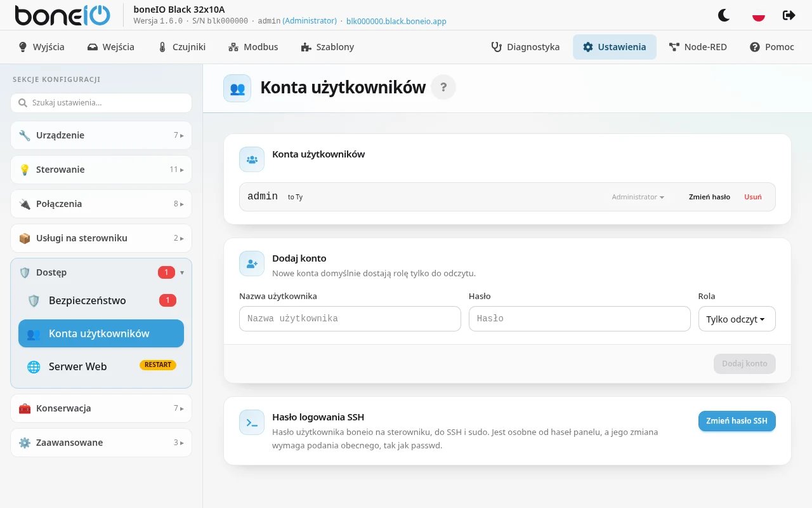Viewport: 812px width, 508px height.
Task: Select the Ustawienia tab
Action: (615, 47)
